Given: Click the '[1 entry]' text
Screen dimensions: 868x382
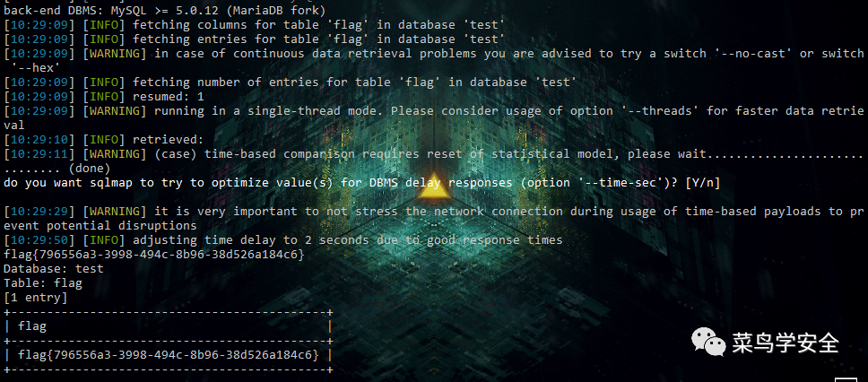Looking at the screenshot, I should (x=36, y=298).
